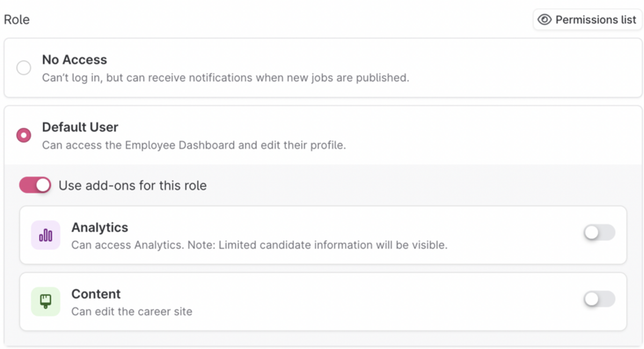Select the No Access radio button
Image resolution: width=644 pixels, height=349 pixels.
pyautogui.click(x=24, y=68)
